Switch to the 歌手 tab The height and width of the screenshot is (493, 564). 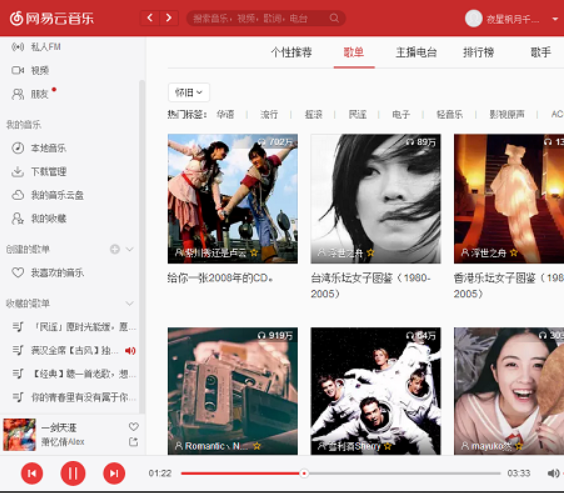(x=541, y=53)
